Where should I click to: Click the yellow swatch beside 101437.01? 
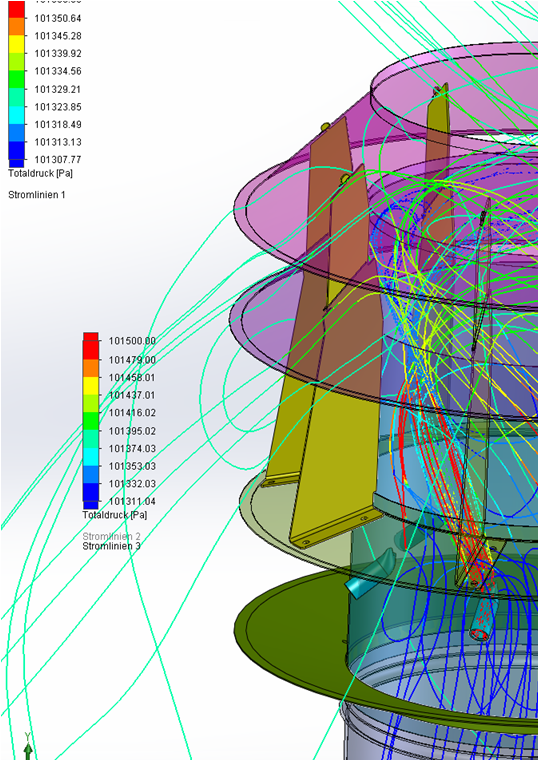[x=91, y=386]
